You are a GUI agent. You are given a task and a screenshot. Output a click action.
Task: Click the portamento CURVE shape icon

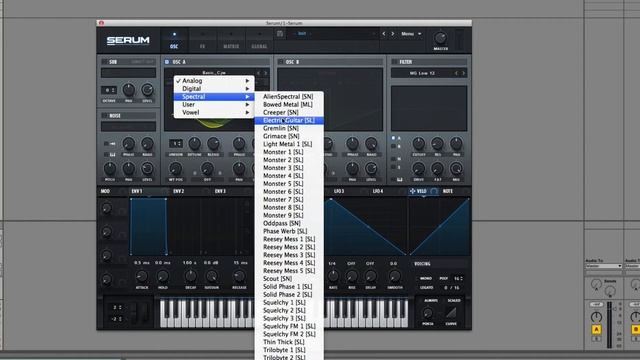click(x=451, y=313)
